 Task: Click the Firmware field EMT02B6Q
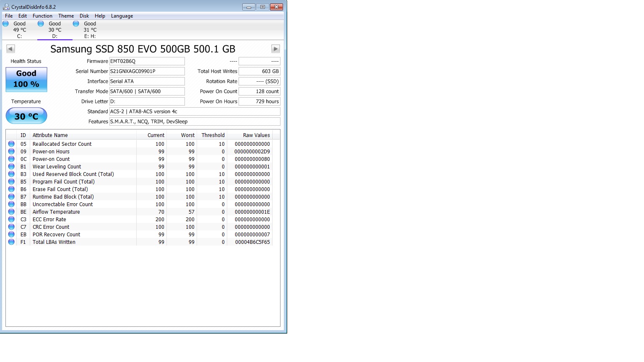[x=147, y=61]
